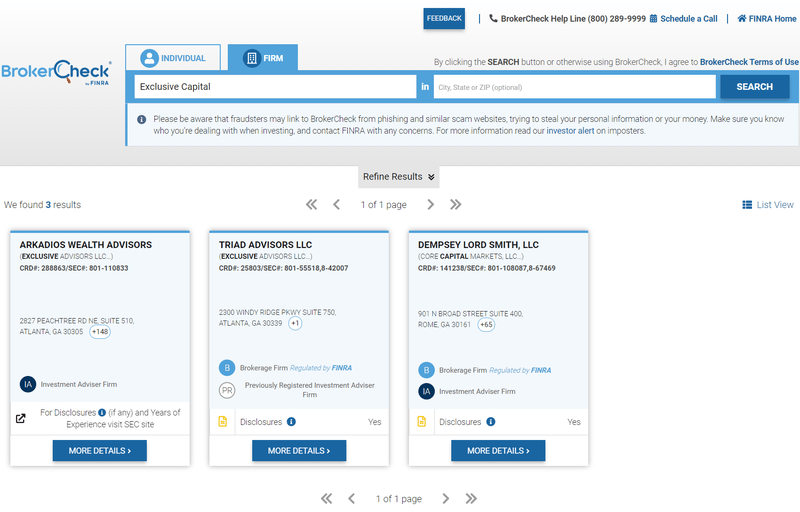800x512 pixels.
Task: Go to last page using top pagination arrow
Action: point(456,204)
